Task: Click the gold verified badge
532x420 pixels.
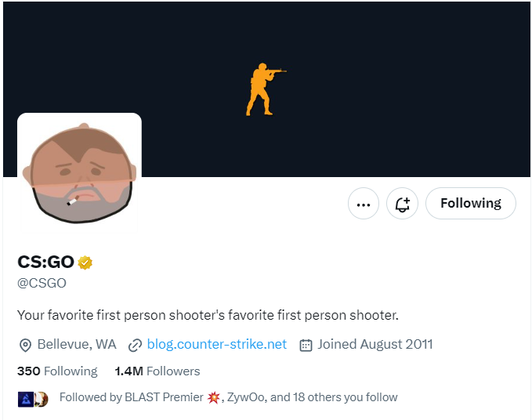Action: pyautogui.click(x=85, y=262)
